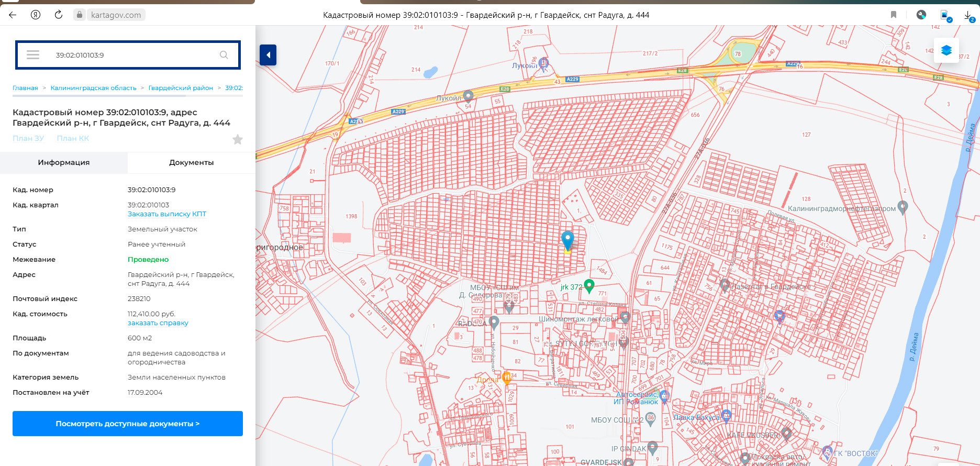This screenshot has width=980, height=466.
Task: Click the green jrk 372 map pin
Action: (x=589, y=285)
